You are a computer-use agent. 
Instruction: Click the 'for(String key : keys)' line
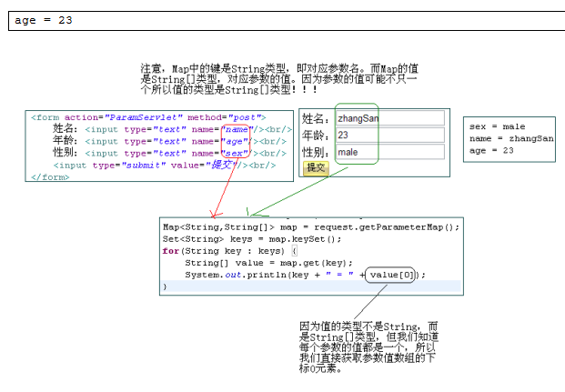click(x=229, y=251)
